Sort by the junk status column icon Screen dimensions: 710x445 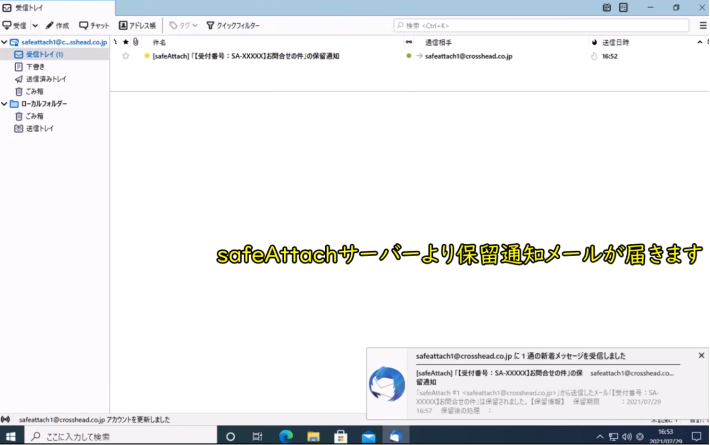tap(594, 42)
